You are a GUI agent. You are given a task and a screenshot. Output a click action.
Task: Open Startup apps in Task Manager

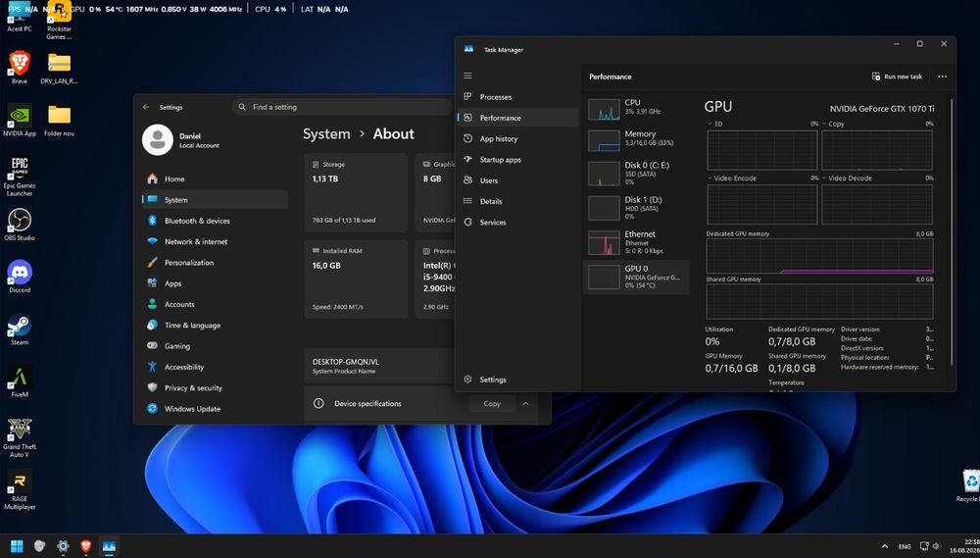coord(516,160)
